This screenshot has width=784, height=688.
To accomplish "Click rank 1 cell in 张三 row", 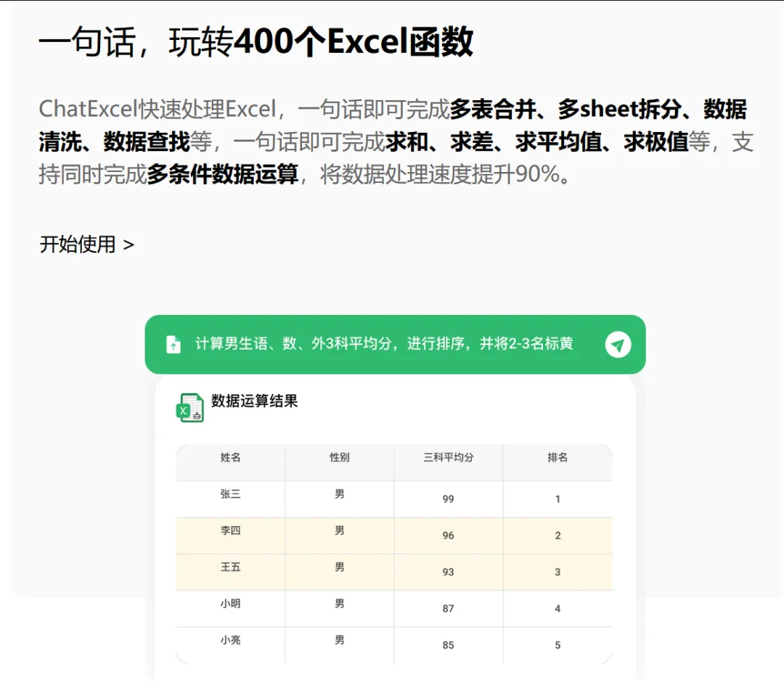I will coord(558,499).
